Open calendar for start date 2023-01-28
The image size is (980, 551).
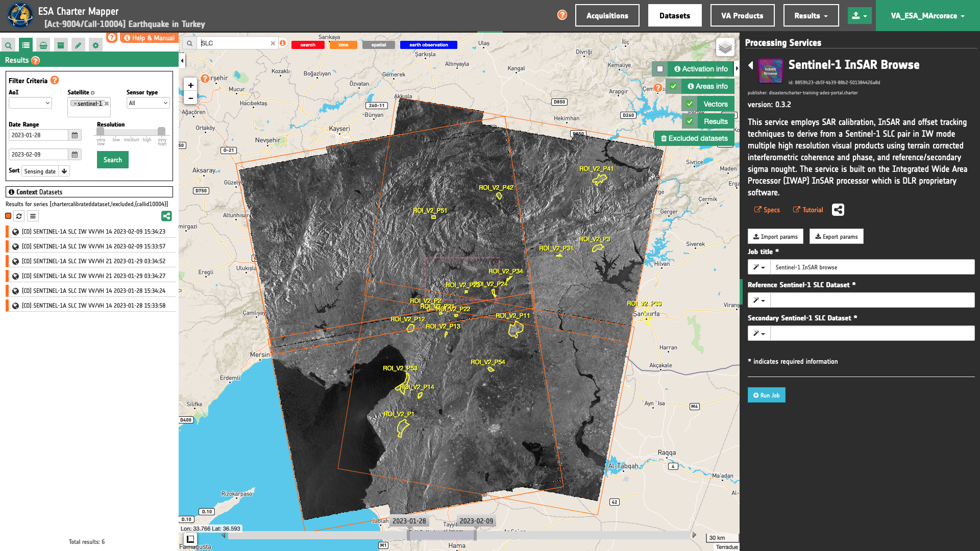[x=75, y=135]
